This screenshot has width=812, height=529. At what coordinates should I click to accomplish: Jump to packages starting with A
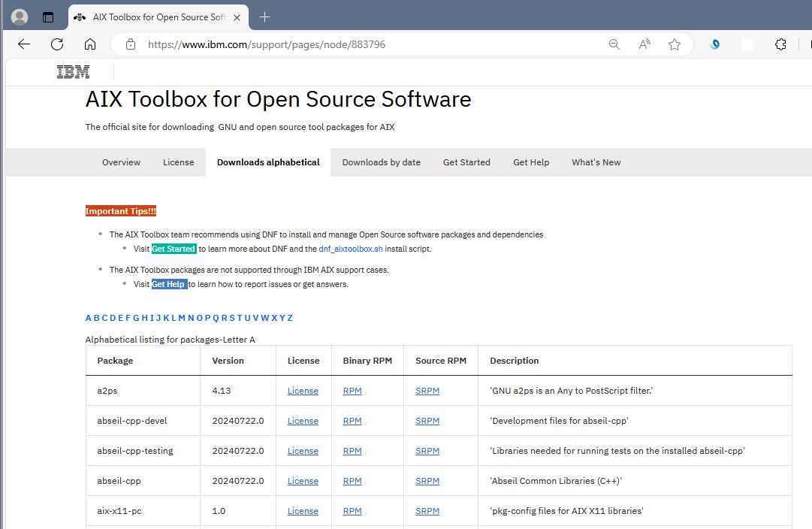88,318
